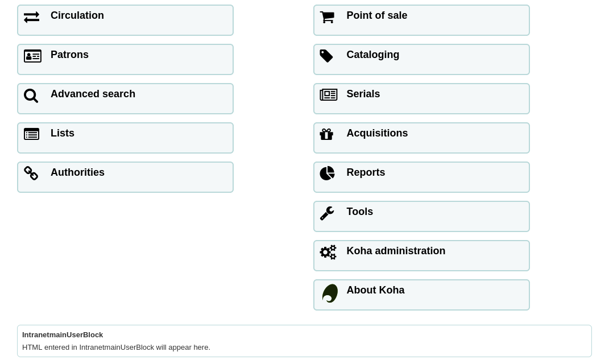Image resolution: width=609 pixels, height=364 pixels.
Task: Open Tools via the wrench icon
Action: point(328,213)
